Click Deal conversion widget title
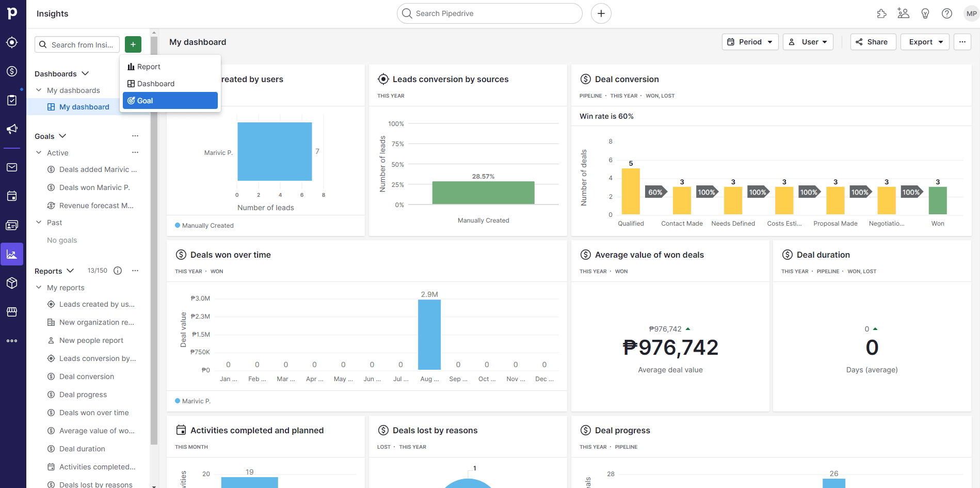 [x=627, y=79]
